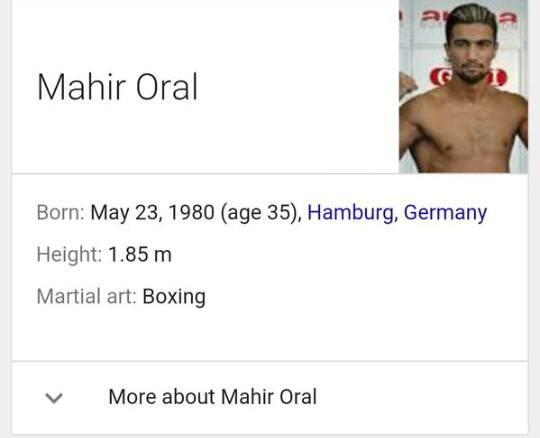540x438 pixels.
Task: Click empty header space right of title
Action: click(296, 87)
